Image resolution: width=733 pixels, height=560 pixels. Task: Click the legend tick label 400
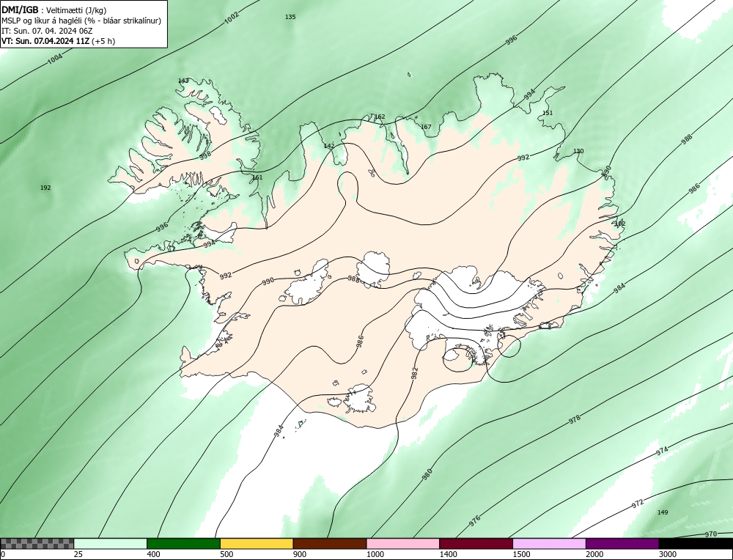153,554
